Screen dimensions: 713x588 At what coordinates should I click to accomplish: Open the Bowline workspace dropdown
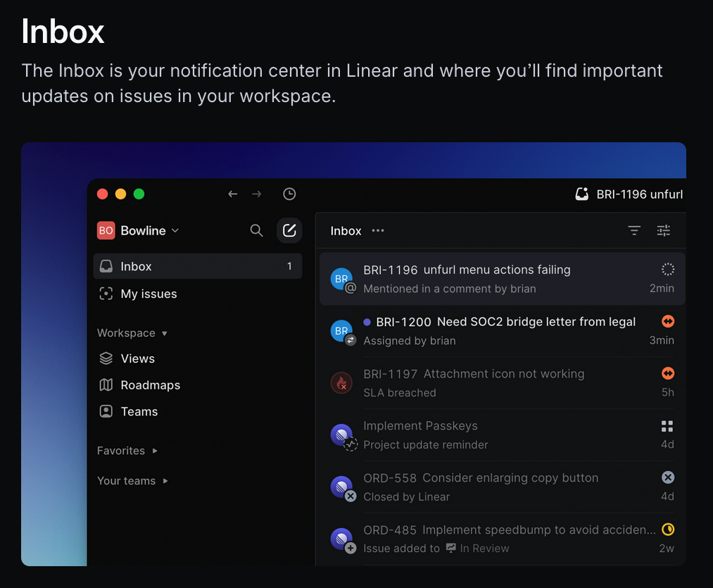click(x=149, y=230)
